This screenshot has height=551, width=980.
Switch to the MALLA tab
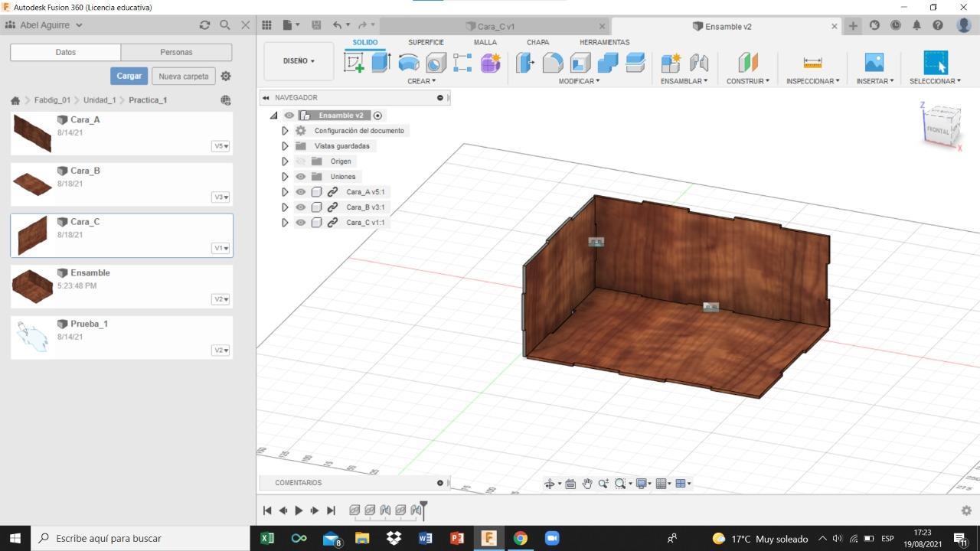pyautogui.click(x=485, y=43)
